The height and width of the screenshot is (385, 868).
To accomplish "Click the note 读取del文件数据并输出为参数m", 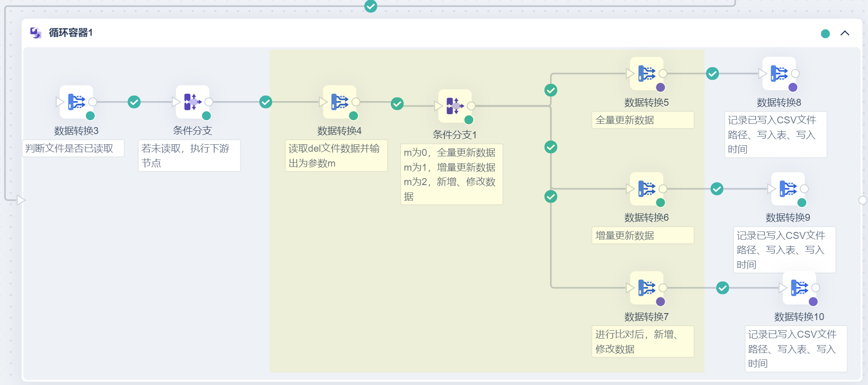I will [337, 156].
